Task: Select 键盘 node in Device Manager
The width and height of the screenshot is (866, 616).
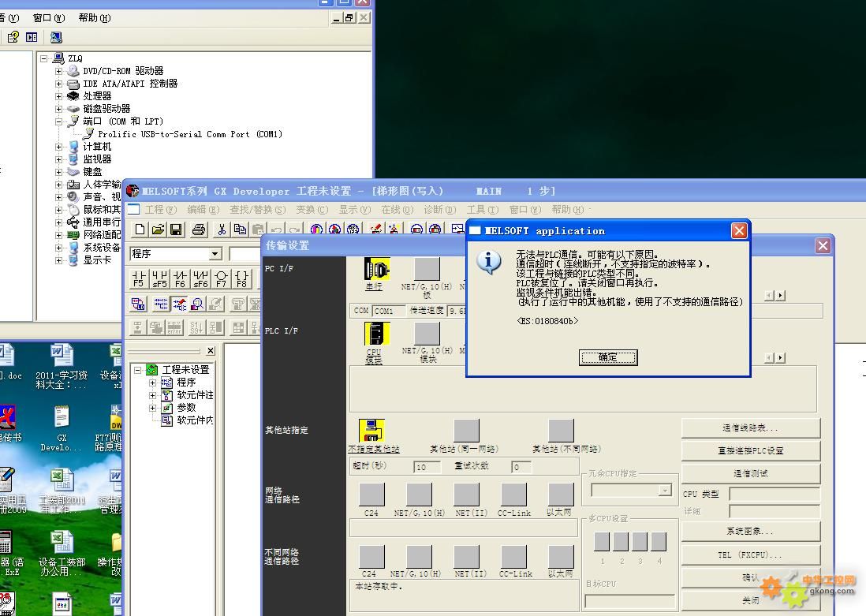Action: [x=92, y=172]
